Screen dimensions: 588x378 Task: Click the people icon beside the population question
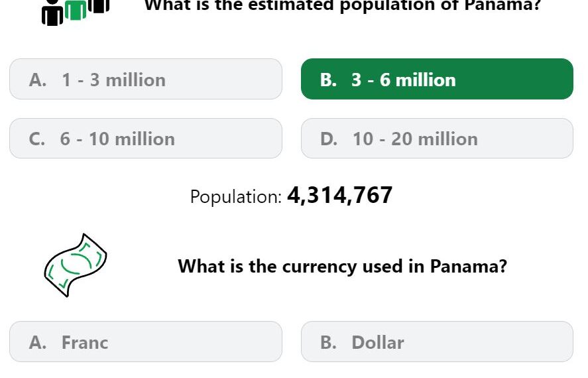(75, 10)
